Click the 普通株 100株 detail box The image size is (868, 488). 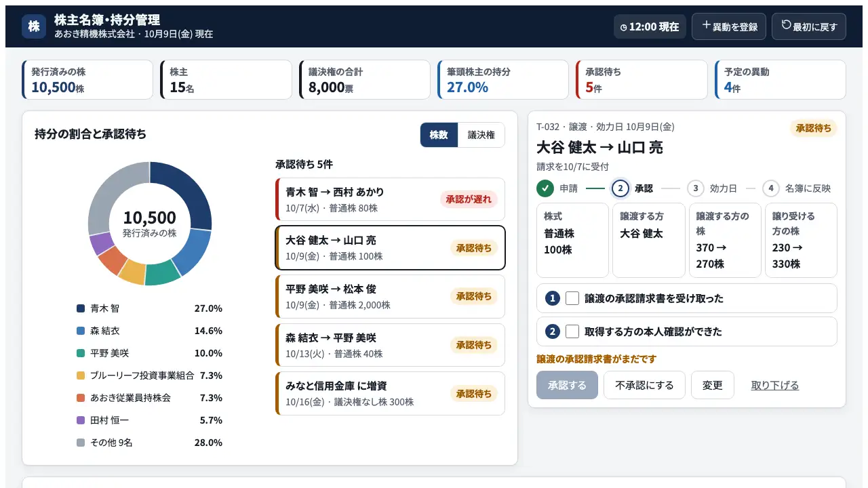pyautogui.click(x=572, y=241)
